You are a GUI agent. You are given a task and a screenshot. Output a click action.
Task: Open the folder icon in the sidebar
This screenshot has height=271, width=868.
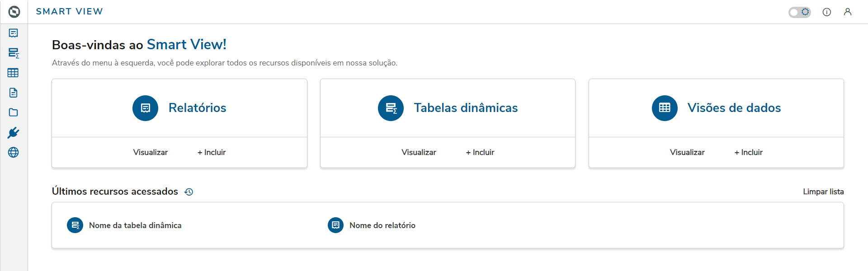pyautogui.click(x=14, y=112)
